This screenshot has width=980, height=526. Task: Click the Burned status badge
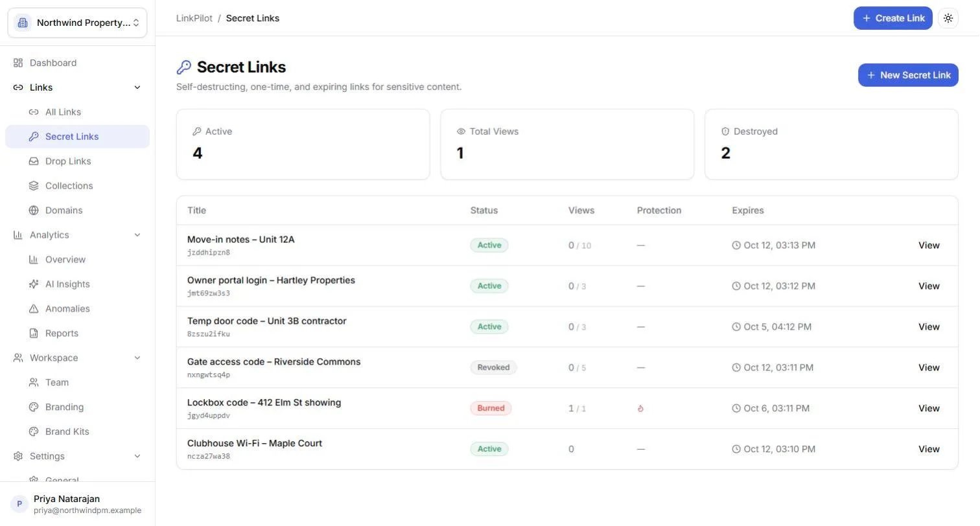pyautogui.click(x=491, y=409)
